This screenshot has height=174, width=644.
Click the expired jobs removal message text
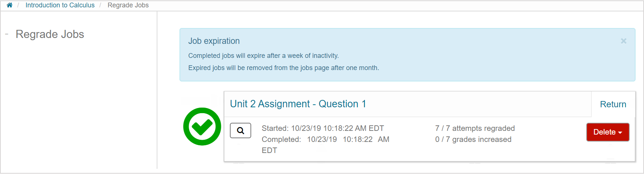[283, 68]
